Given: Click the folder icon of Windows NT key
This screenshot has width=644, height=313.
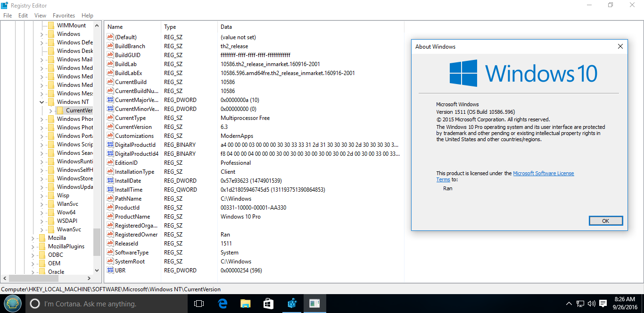Looking at the screenshot, I should tap(51, 102).
